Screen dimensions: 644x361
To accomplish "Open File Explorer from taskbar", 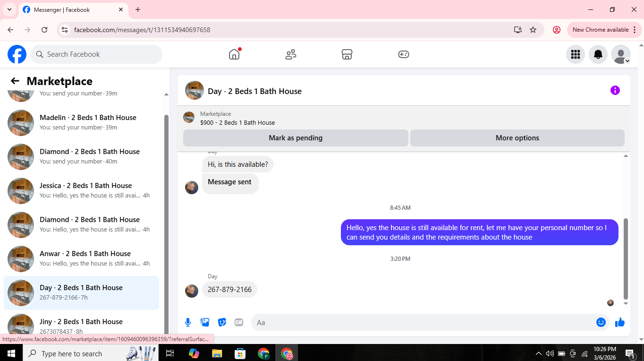I will pyautogui.click(x=217, y=353).
